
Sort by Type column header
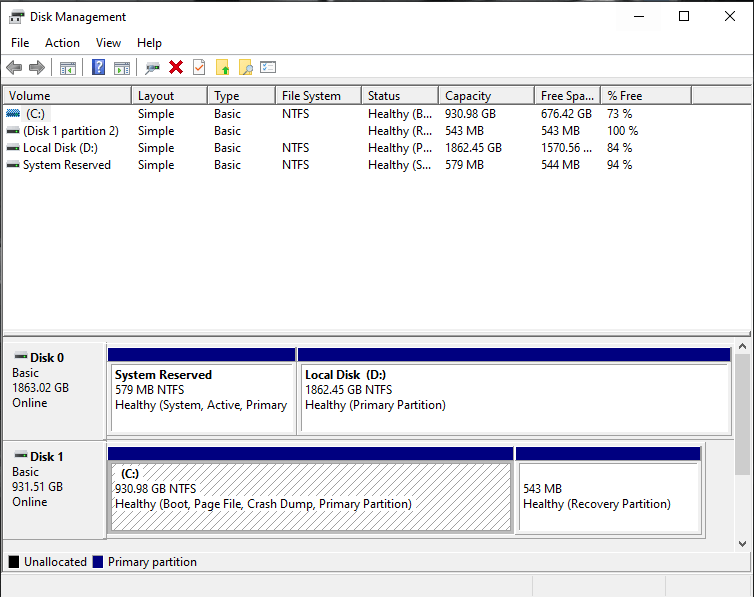pos(242,96)
